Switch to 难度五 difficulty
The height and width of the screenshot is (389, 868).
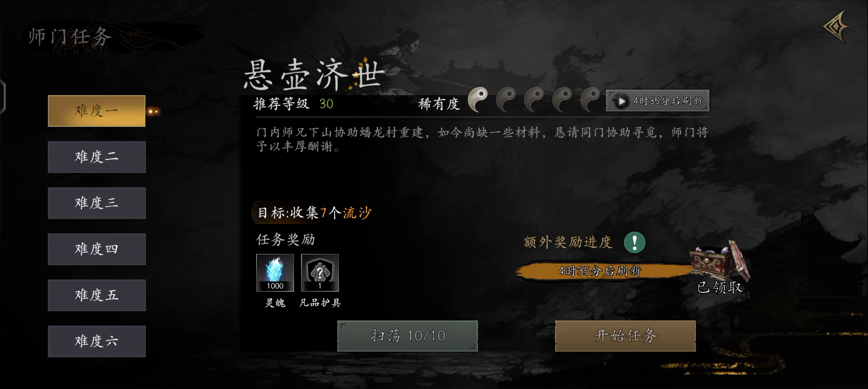[x=97, y=295]
